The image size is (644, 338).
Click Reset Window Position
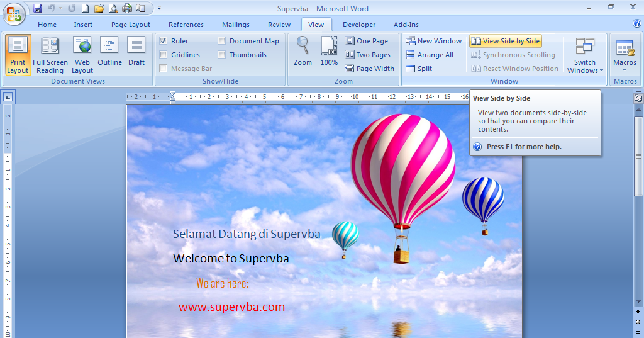[515, 69]
